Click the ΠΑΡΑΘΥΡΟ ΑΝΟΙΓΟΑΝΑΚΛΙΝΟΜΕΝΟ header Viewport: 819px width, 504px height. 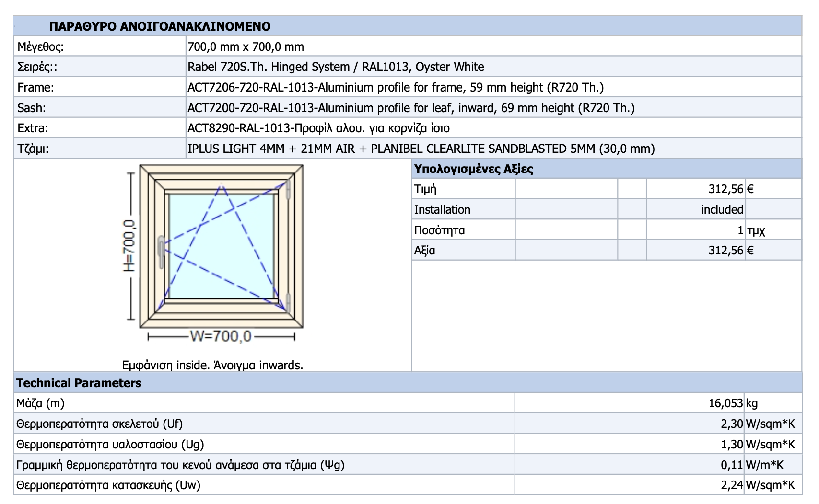point(160,26)
